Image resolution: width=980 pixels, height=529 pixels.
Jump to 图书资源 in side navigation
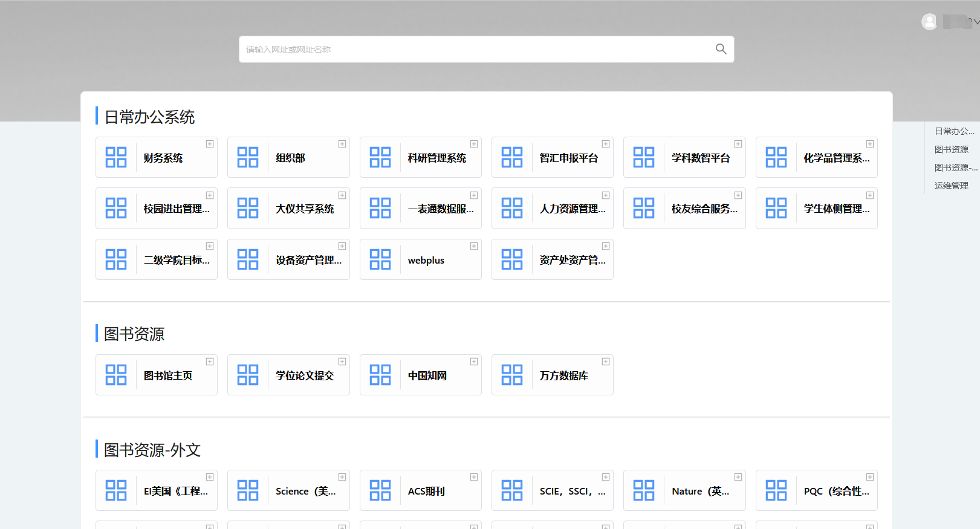[x=951, y=149]
